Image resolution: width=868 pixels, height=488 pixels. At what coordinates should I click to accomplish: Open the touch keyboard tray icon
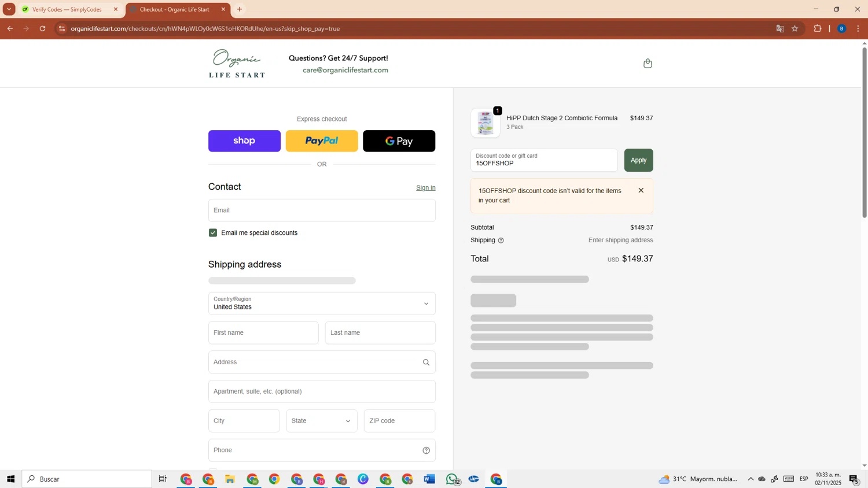789,479
